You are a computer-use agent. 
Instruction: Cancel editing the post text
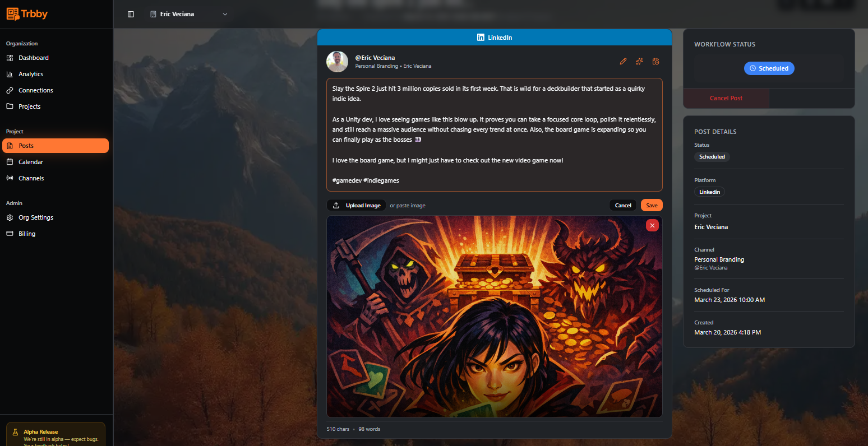tap(623, 206)
